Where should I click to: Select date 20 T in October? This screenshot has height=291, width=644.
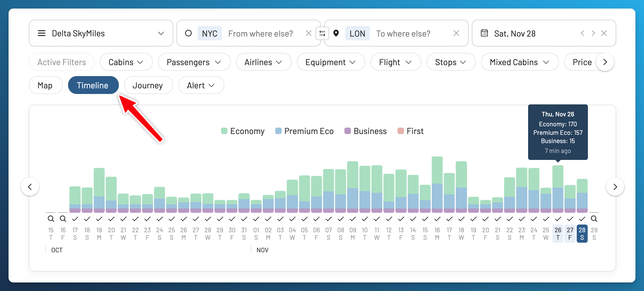point(111,234)
